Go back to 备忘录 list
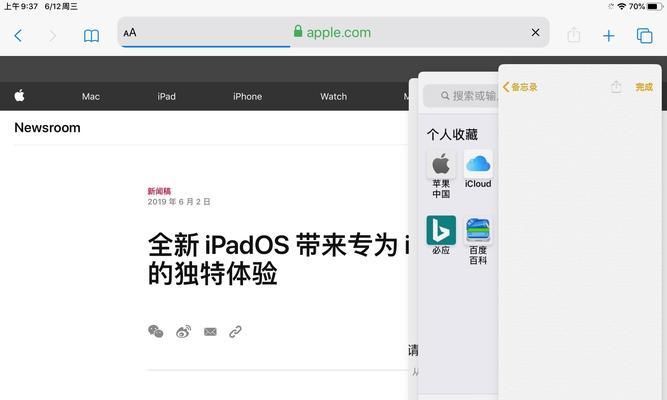This screenshot has width=667, height=400. coord(520,87)
